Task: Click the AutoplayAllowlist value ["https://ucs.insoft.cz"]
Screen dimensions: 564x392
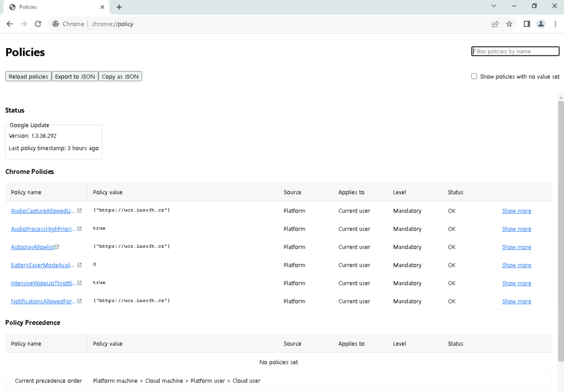Action: click(x=132, y=246)
